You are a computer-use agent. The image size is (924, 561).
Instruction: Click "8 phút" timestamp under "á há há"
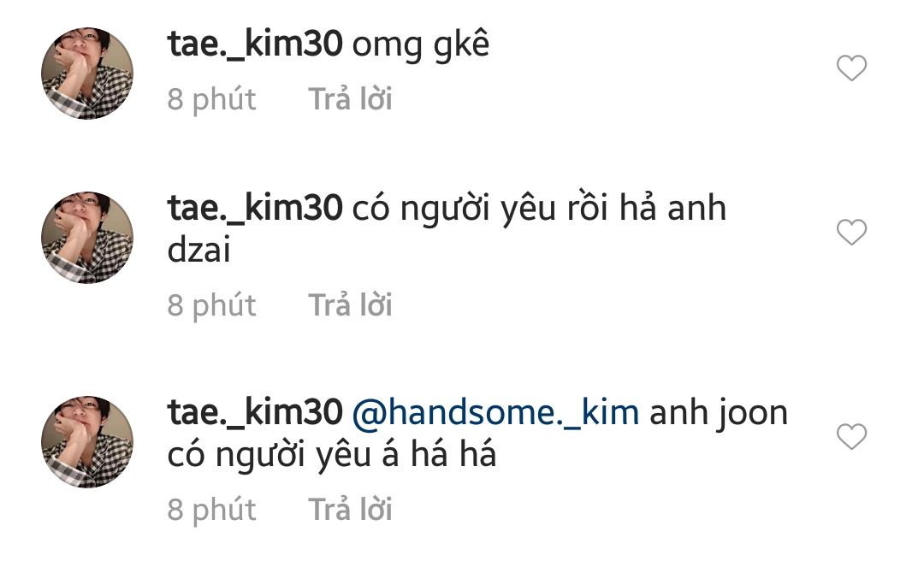(x=211, y=511)
